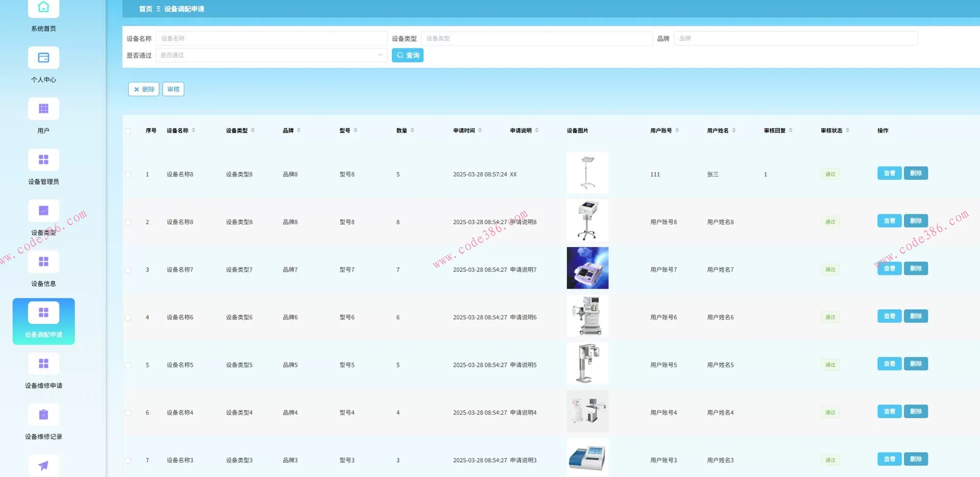Go to 设备维修申请 sidebar icon
The width and height of the screenshot is (980, 477).
(43, 364)
